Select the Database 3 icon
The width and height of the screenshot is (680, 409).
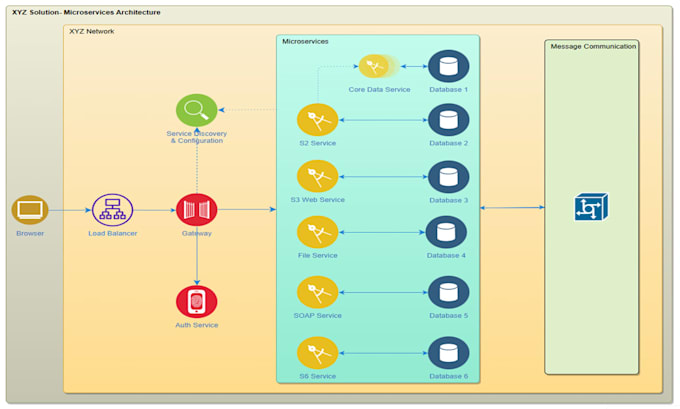click(x=448, y=177)
